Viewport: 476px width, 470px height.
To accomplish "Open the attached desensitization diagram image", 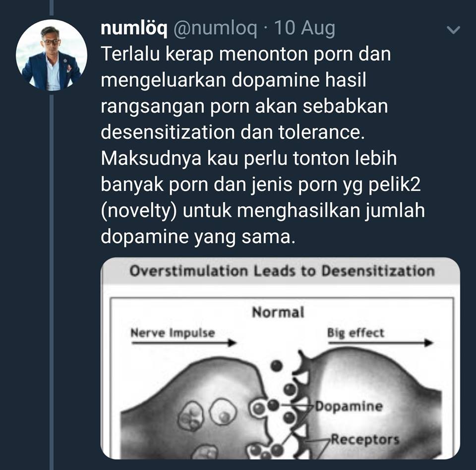I will pos(280,358).
